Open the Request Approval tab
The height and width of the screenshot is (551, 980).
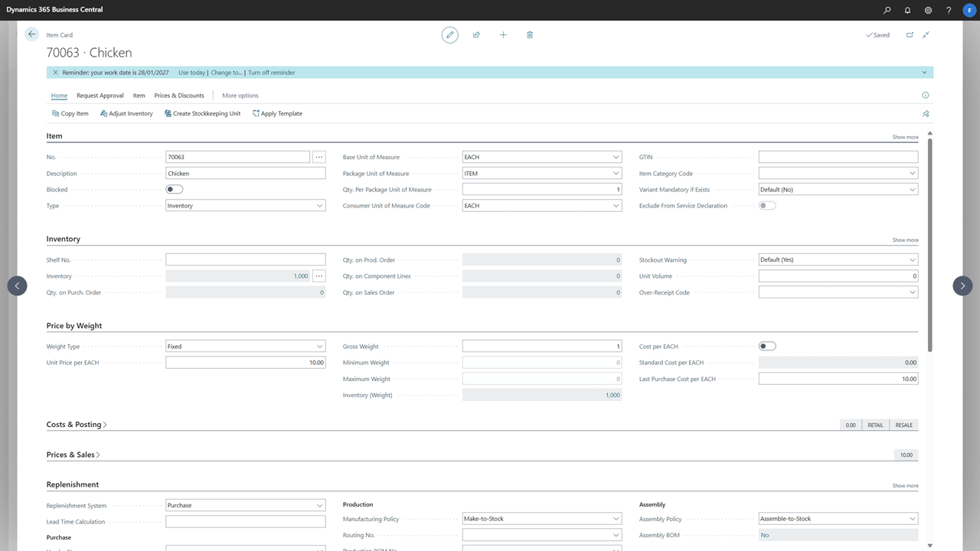coord(100,96)
